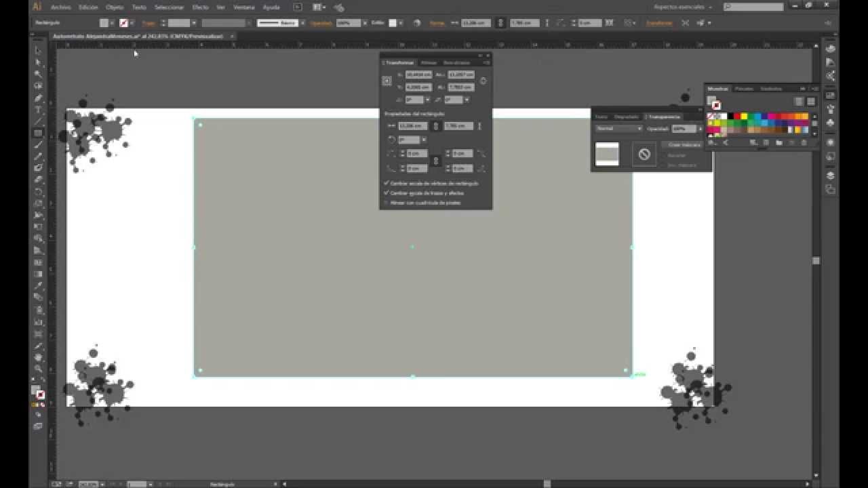Click the fill/stroke indicator in toolbar
The height and width of the screenshot is (488, 868).
[x=37, y=392]
